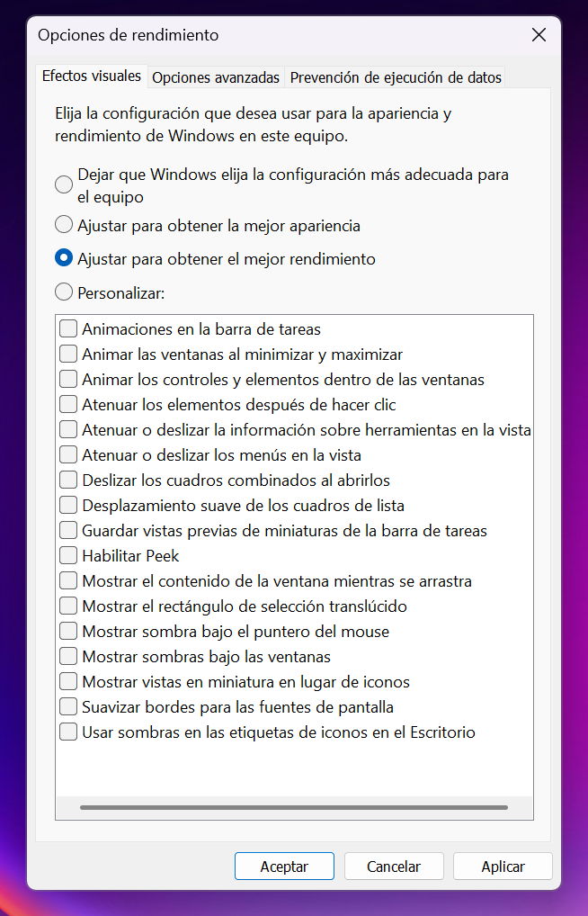
Task: Pick the Personalizar radio option
Action: [x=64, y=292]
